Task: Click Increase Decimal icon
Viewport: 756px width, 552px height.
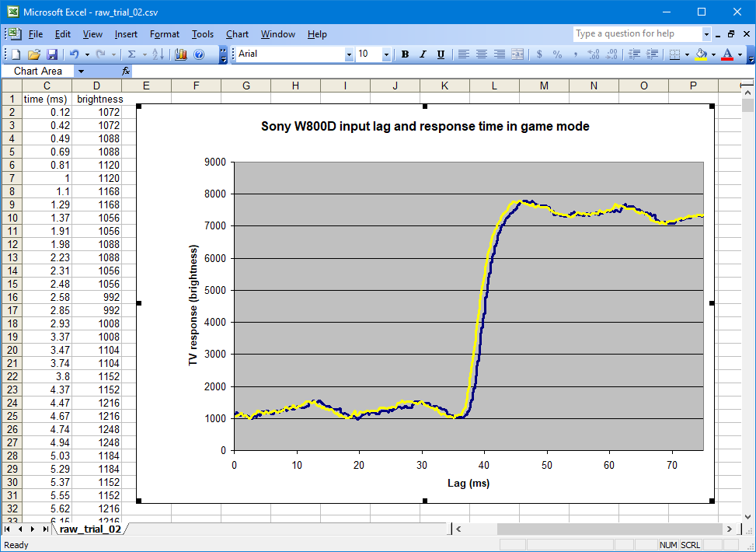Action: (x=594, y=54)
